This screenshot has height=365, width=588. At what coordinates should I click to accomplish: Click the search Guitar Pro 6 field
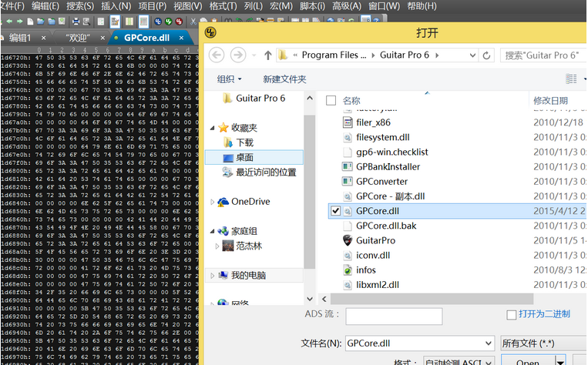tap(543, 55)
